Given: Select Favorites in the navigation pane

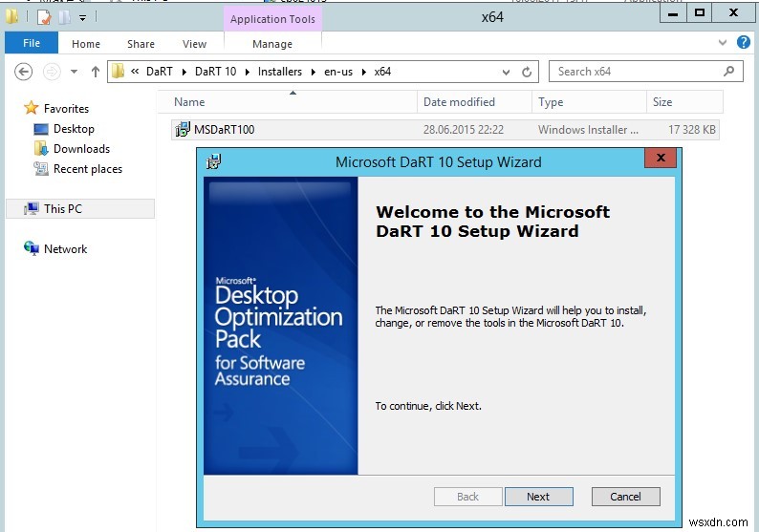Looking at the screenshot, I should coord(66,108).
